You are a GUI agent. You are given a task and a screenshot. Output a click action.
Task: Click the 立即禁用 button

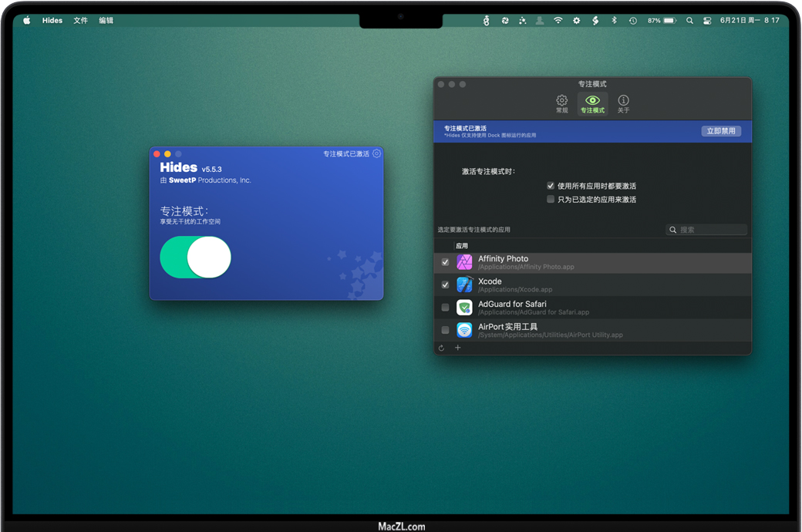click(x=721, y=131)
